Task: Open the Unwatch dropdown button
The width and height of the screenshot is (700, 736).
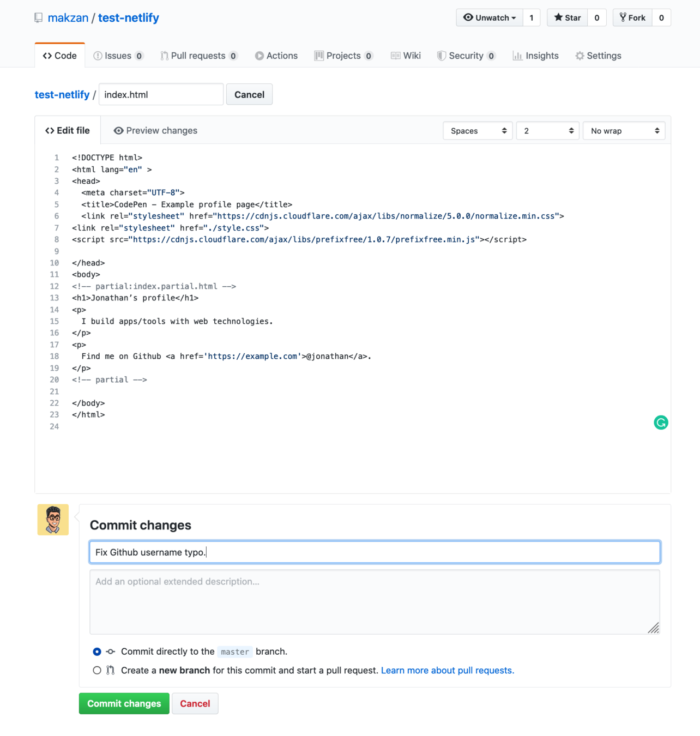Action: click(489, 17)
